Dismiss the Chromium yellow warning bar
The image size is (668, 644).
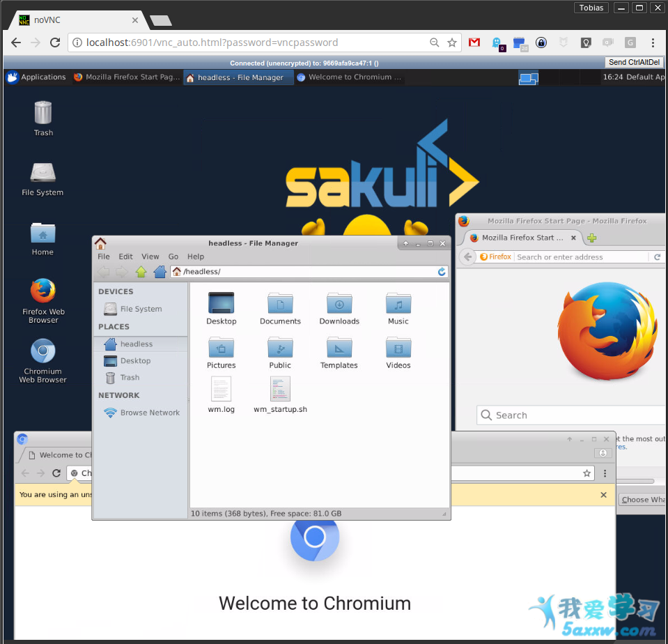pos(603,495)
